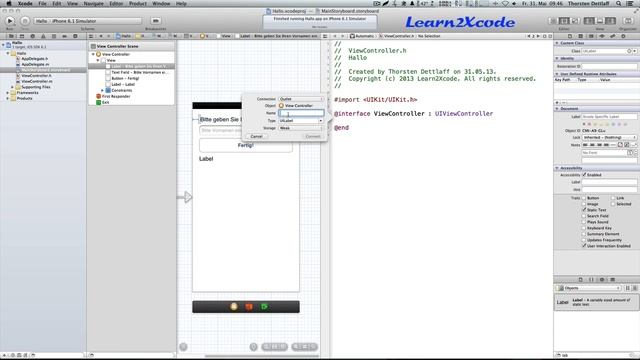The image size is (640, 360).
Task: Show the Connections inspector
Action: point(623,36)
